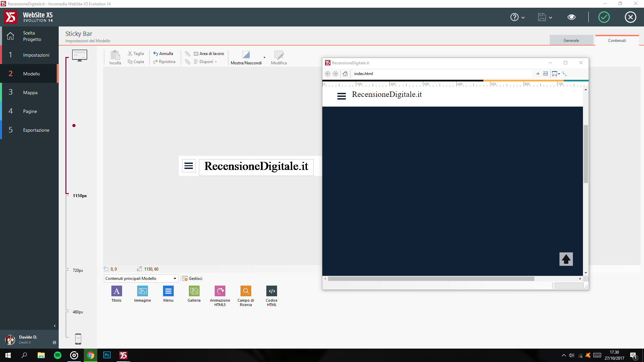Select the hamburger menu object on canvas

pos(189,166)
